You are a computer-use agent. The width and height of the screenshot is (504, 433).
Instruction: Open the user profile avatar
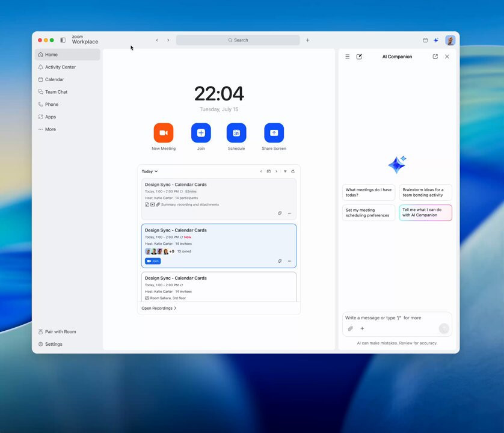point(450,40)
